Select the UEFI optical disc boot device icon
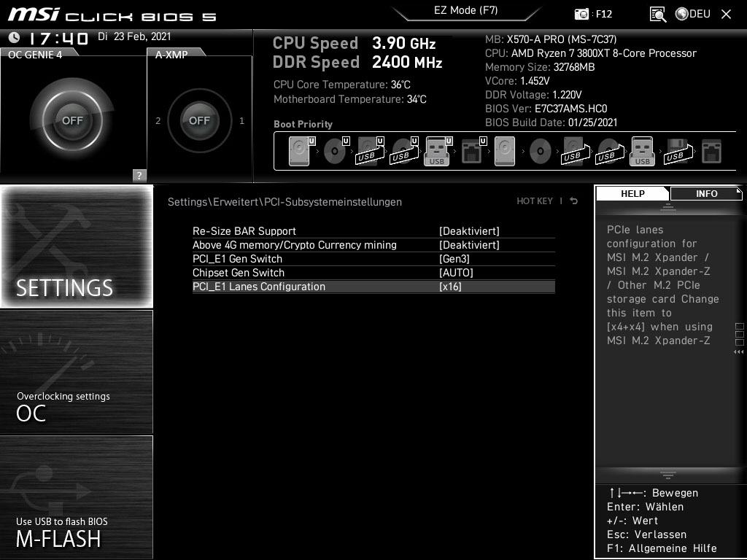This screenshot has width=747, height=560. click(336, 152)
